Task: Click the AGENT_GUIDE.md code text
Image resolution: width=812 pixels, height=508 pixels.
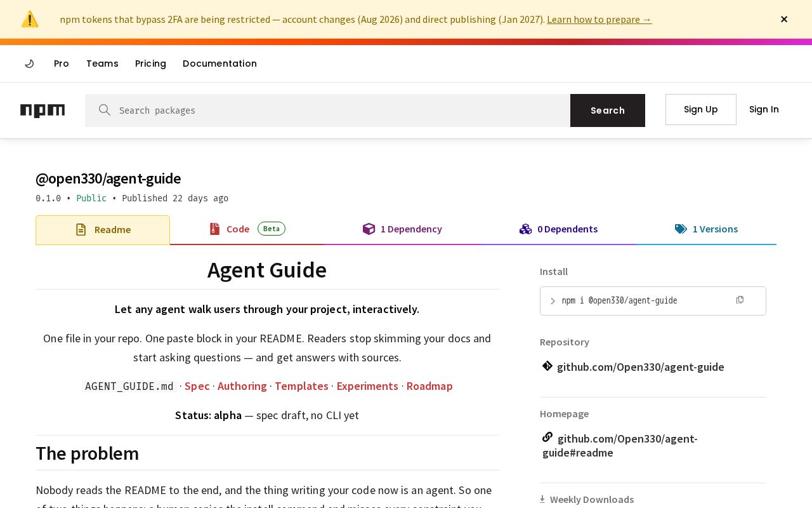Action: pos(129,386)
